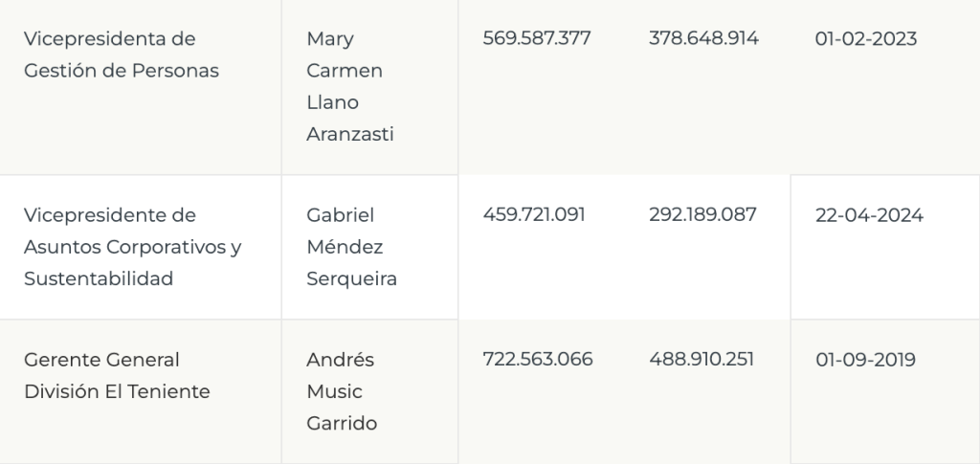Click the name Mary Carmen Llano Aranzasti
Viewport: 980px width, 464px height.
pos(350,86)
